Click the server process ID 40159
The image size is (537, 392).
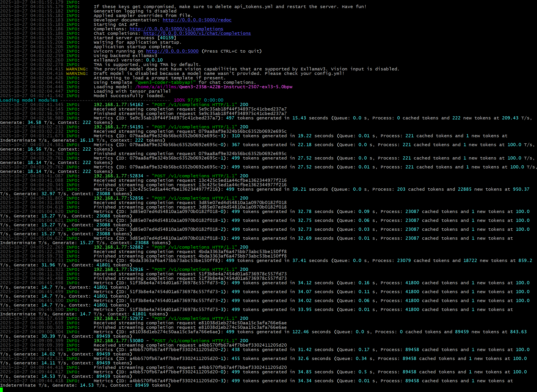click(x=167, y=38)
